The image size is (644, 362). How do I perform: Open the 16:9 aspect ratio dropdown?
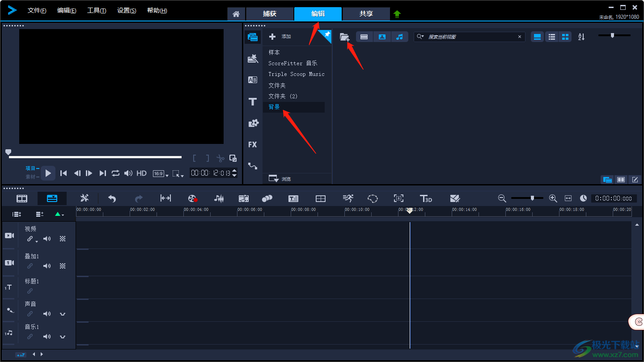point(161,173)
